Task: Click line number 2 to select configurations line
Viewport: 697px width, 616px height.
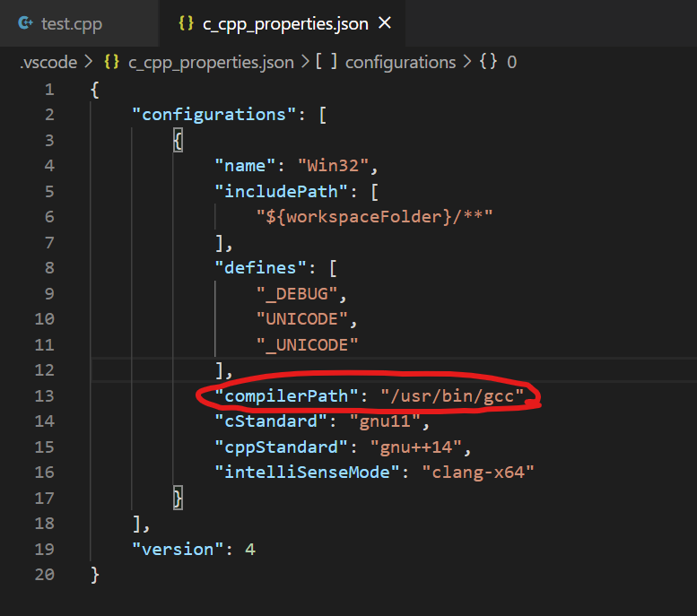Action: click(48, 115)
